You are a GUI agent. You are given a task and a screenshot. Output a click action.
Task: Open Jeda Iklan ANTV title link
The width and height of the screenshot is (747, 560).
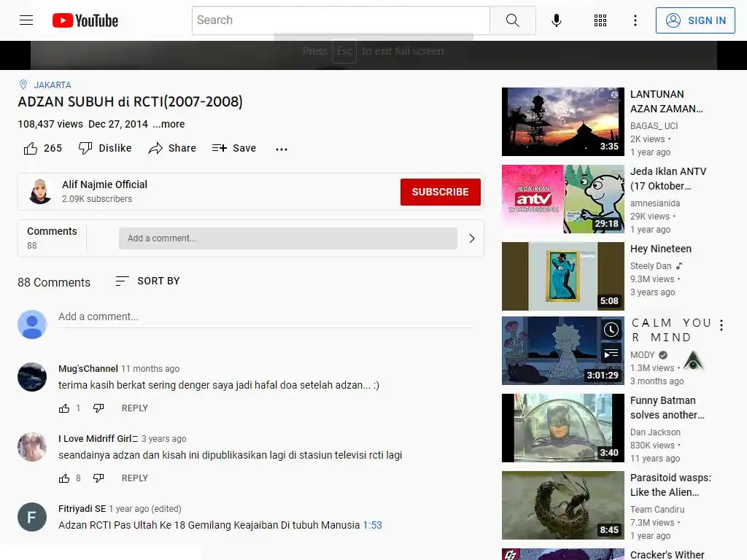point(668,179)
